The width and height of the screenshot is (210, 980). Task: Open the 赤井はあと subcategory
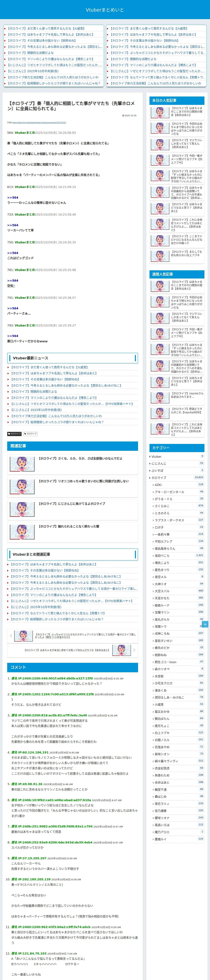click(x=178, y=783)
